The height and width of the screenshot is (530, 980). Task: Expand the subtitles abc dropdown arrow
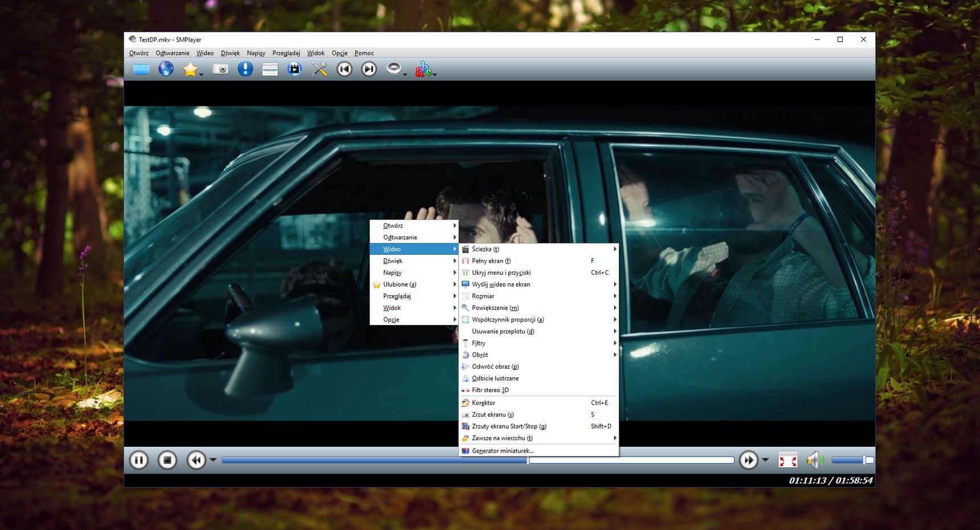tap(435, 74)
